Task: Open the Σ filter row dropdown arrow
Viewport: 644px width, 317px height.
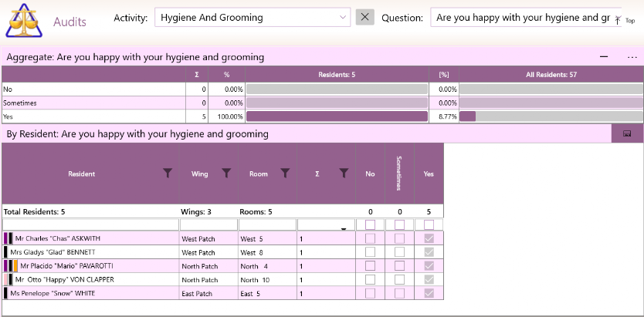Action: coord(344,229)
